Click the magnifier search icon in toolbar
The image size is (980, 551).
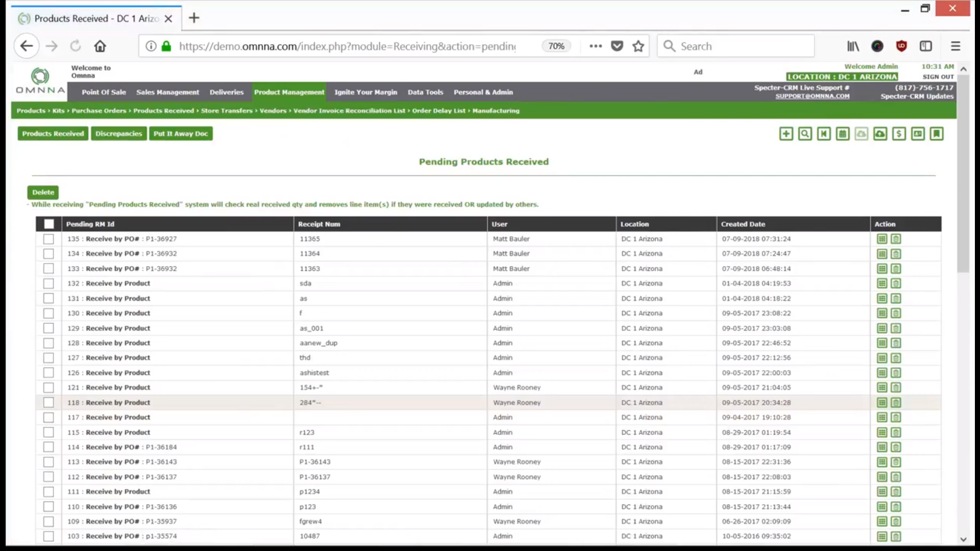click(x=805, y=134)
